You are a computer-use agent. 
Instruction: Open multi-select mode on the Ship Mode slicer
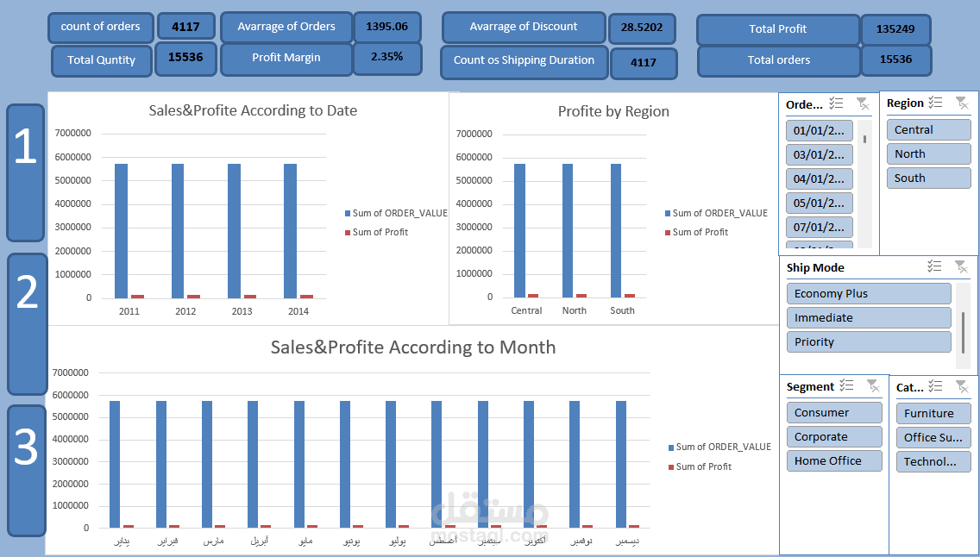933,266
